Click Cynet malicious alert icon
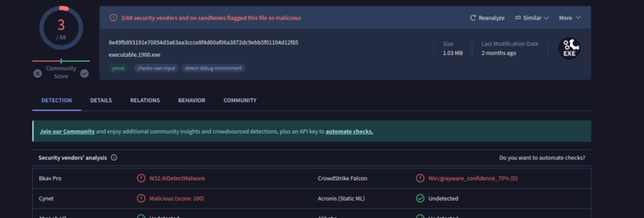 pos(141,198)
